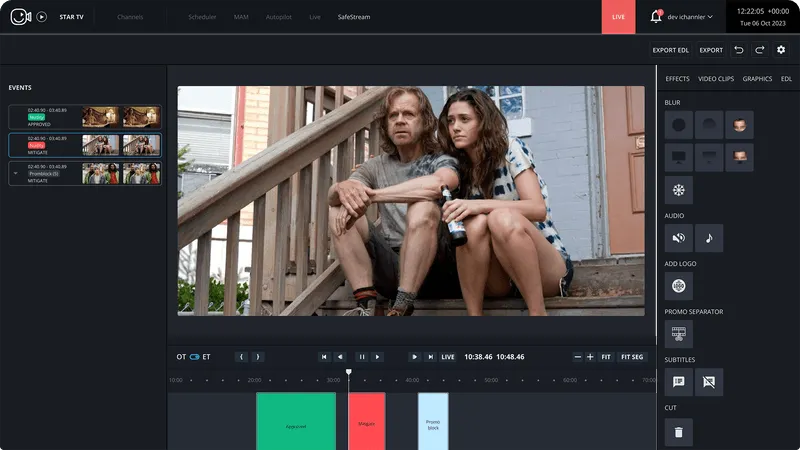The image size is (800, 450).
Task: Click the add subtitles icon
Action: tap(679, 382)
